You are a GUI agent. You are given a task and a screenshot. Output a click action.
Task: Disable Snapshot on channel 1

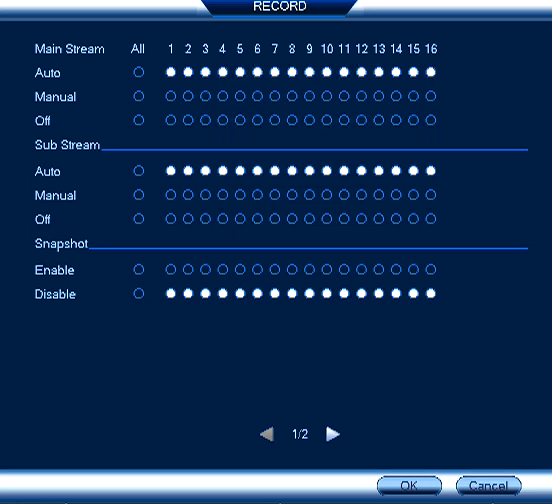[x=171, y=293]
